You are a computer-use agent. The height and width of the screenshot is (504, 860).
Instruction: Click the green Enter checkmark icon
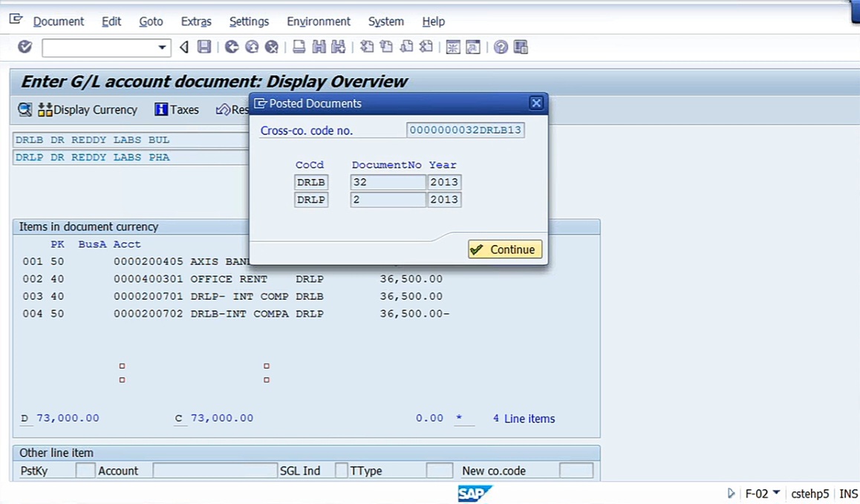tap(25, 48)
